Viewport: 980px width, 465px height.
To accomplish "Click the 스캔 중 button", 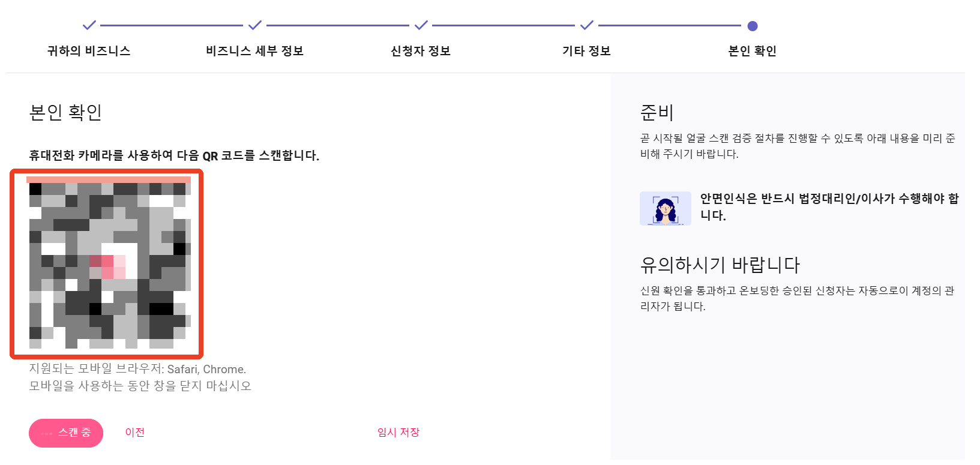I will 66,433.
